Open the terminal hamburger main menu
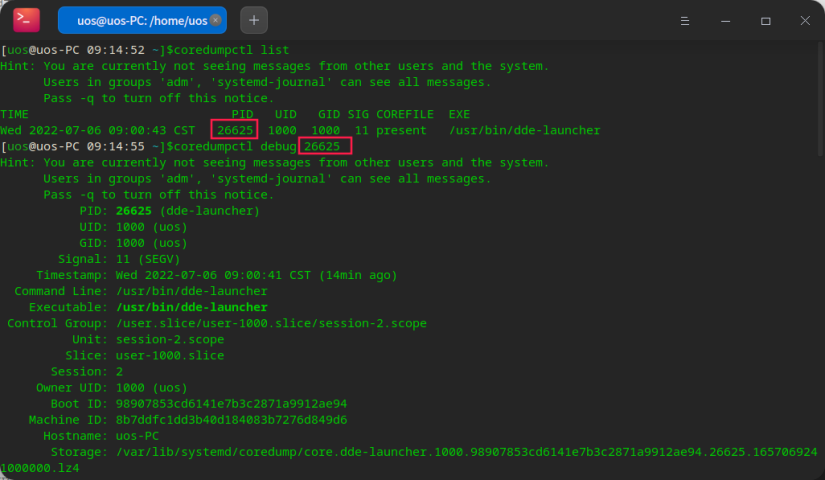 point(685,20)
